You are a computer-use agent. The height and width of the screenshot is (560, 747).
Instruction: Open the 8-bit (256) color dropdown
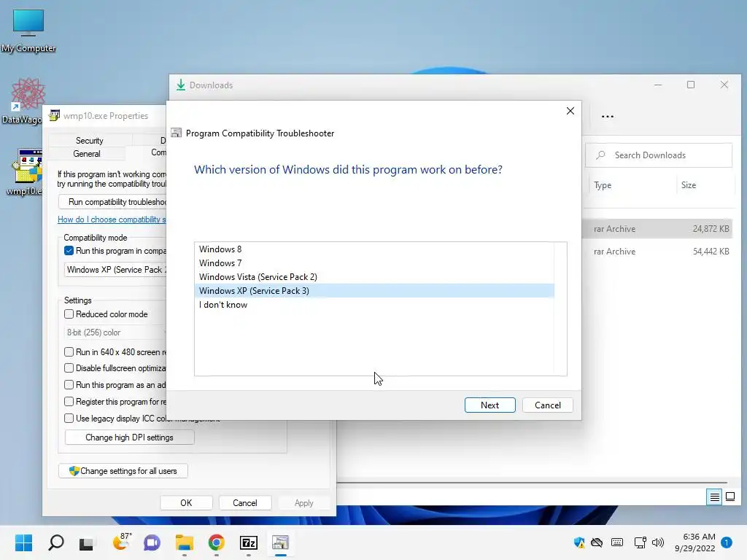coord(115,332)
